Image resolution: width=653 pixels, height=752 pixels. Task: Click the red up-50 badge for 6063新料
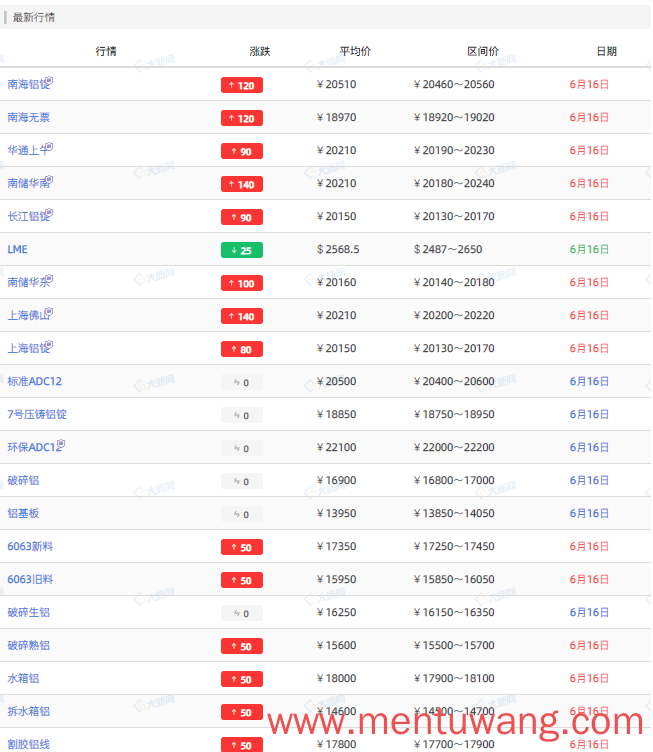pyautogui.click(x=242, y=548)
